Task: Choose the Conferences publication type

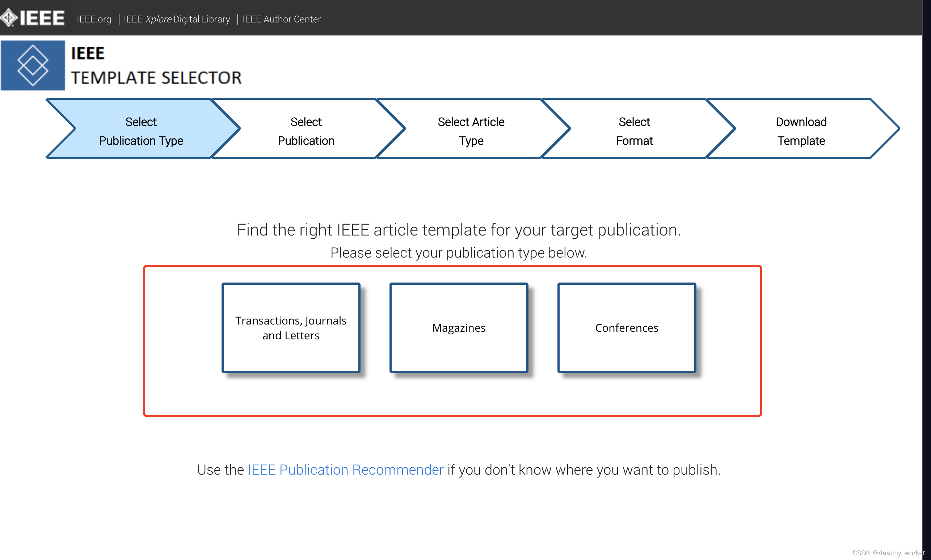Action: coord(627,327)
